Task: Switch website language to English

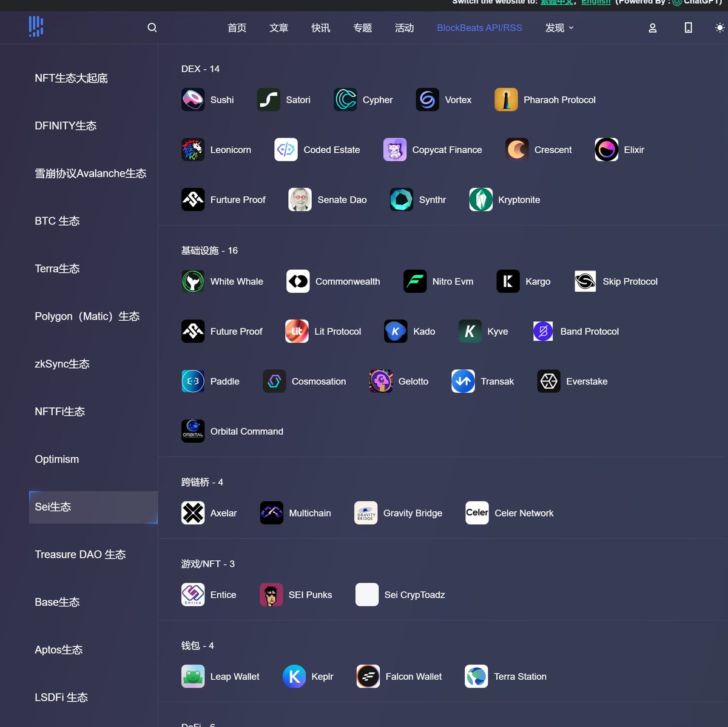Action: point(596,2)
